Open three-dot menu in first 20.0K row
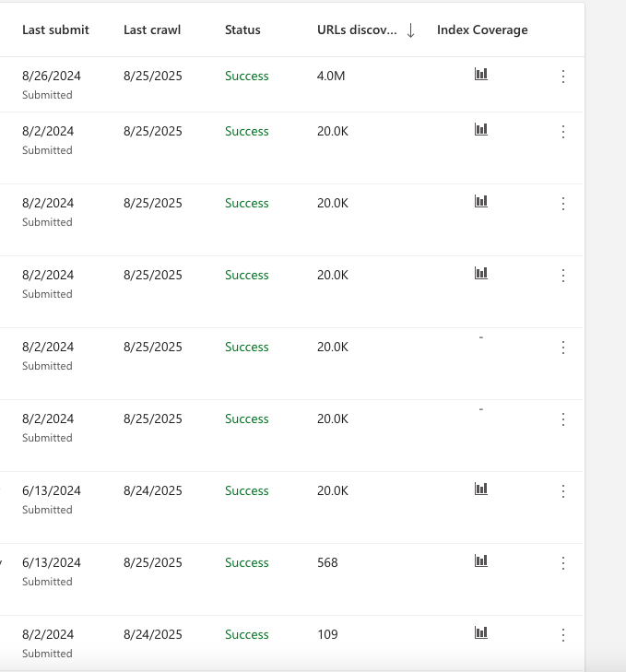The width and height of the screenshot is (626, 672). [563, 131]
